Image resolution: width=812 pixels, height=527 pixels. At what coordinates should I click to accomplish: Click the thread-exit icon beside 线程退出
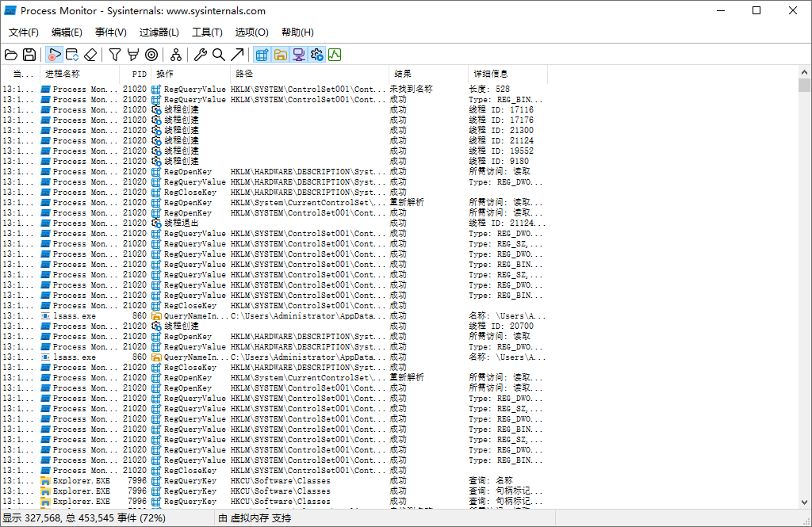coord(156,223)
